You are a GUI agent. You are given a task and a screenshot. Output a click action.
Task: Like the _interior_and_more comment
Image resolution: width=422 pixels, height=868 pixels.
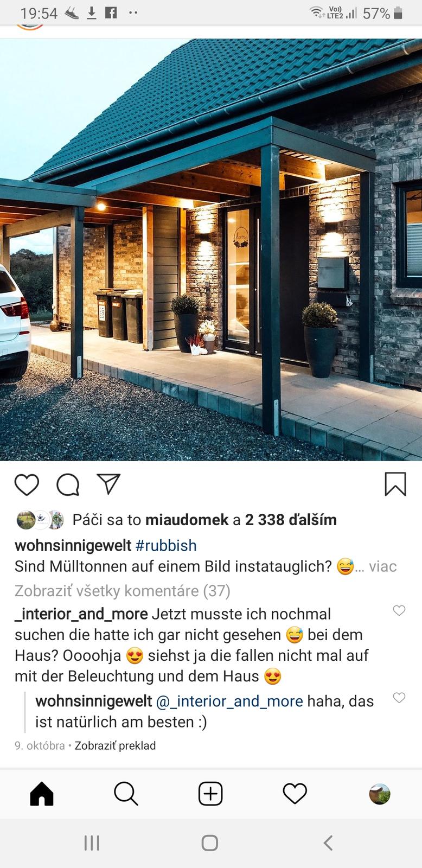pyautogui.click(x=399, y=610)
